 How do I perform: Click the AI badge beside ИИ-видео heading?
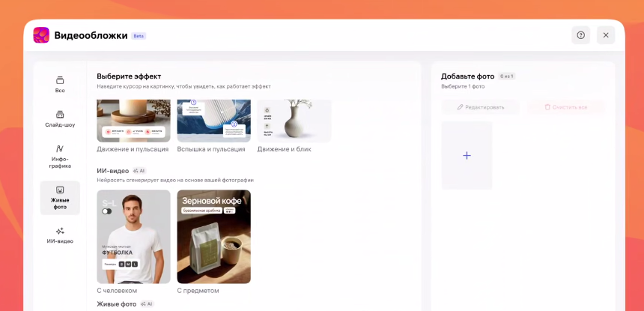pos(139,171)
